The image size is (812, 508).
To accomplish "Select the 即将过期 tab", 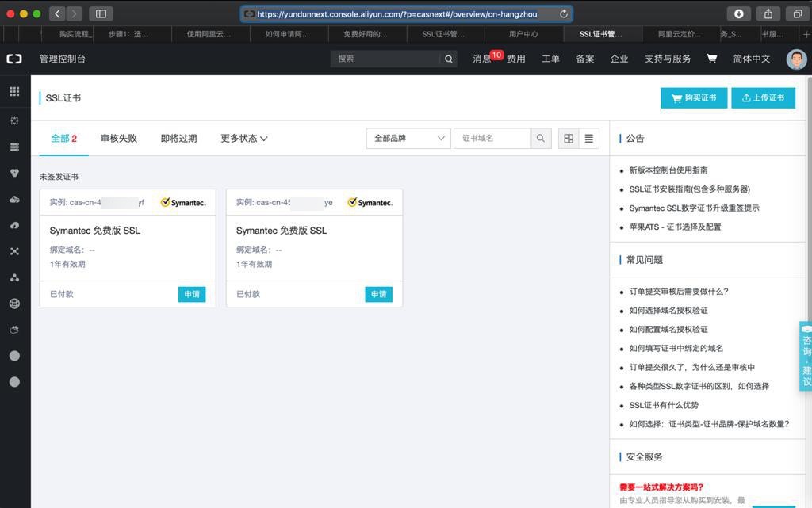I will pos(178,138).
